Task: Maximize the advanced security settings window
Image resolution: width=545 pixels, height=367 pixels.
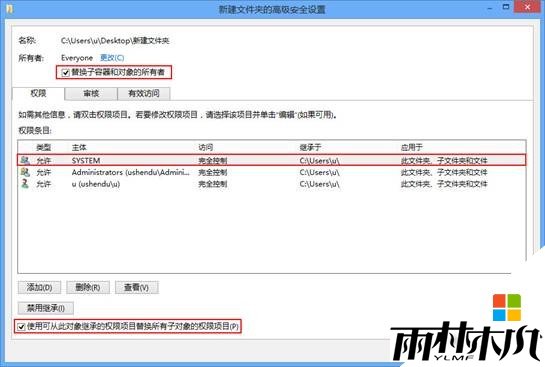Action: 506,7
